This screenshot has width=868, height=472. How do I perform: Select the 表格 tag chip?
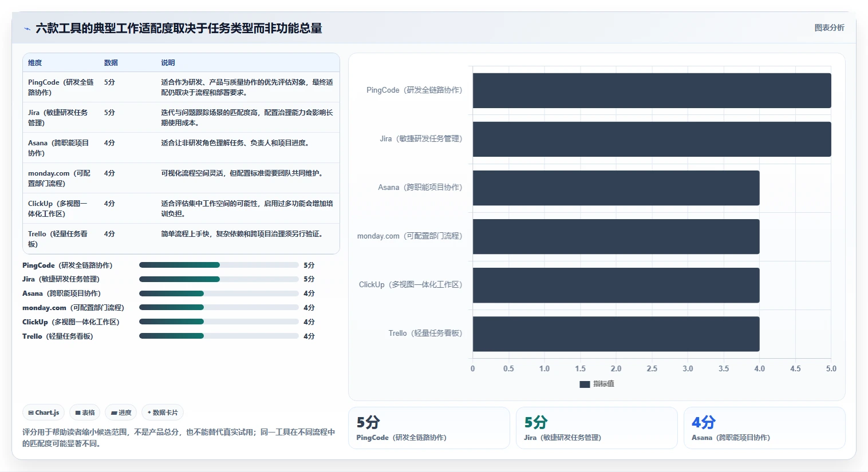click(x=85, y=412)
